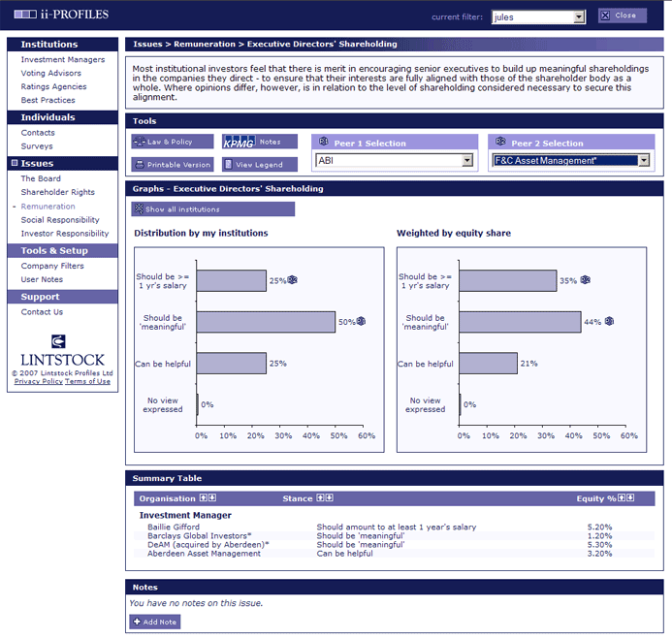The height and width of the screenshot is (640, 672).
Task: Go to Contacts
Action: click(x=38, y=133)
